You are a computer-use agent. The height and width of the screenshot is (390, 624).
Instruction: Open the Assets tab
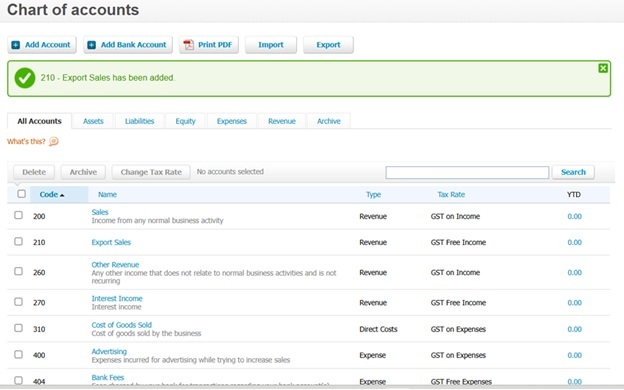coord(93,121)
